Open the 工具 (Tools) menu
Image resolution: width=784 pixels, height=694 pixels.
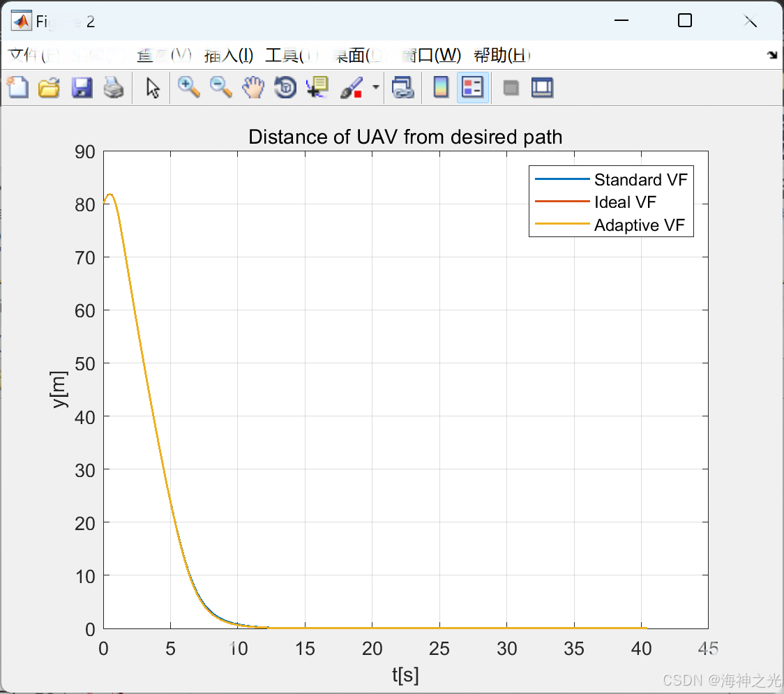click(x=292, y=55)
